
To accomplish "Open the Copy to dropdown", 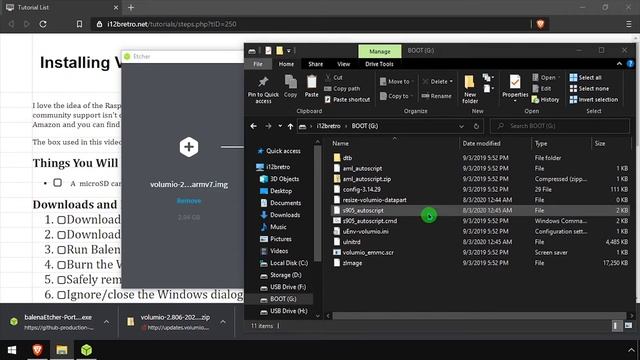I will (x=396, y=96).
